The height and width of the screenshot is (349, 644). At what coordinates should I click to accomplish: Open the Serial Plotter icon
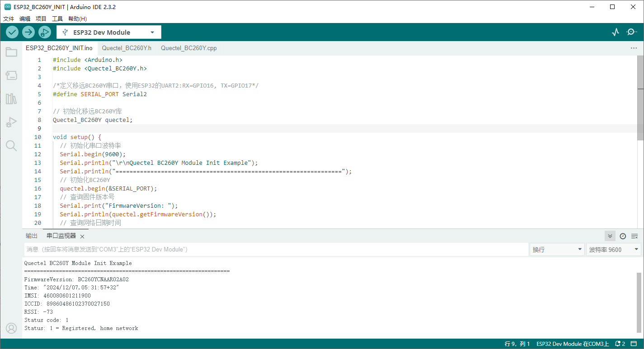[x=615, y=32]
